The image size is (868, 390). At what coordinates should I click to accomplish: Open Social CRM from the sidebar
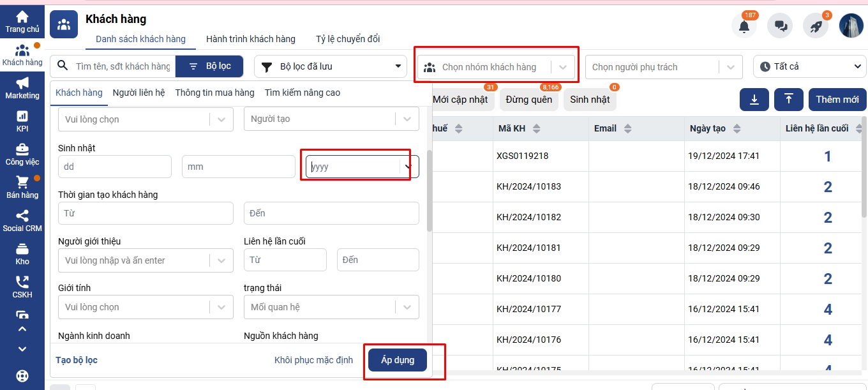tap(22, 220)
